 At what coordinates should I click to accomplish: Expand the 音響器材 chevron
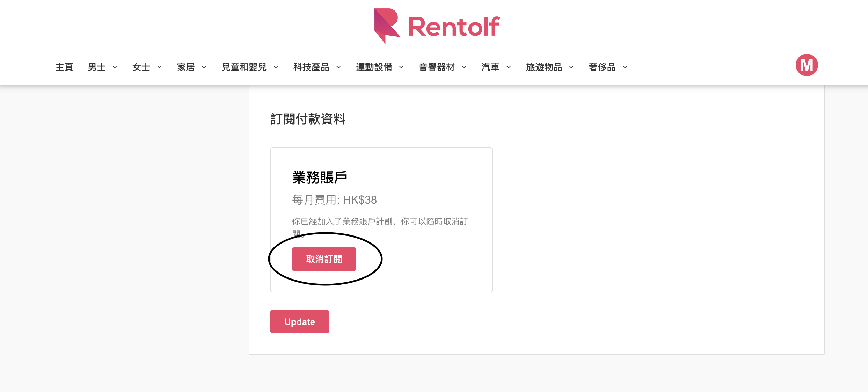point(464,67)
